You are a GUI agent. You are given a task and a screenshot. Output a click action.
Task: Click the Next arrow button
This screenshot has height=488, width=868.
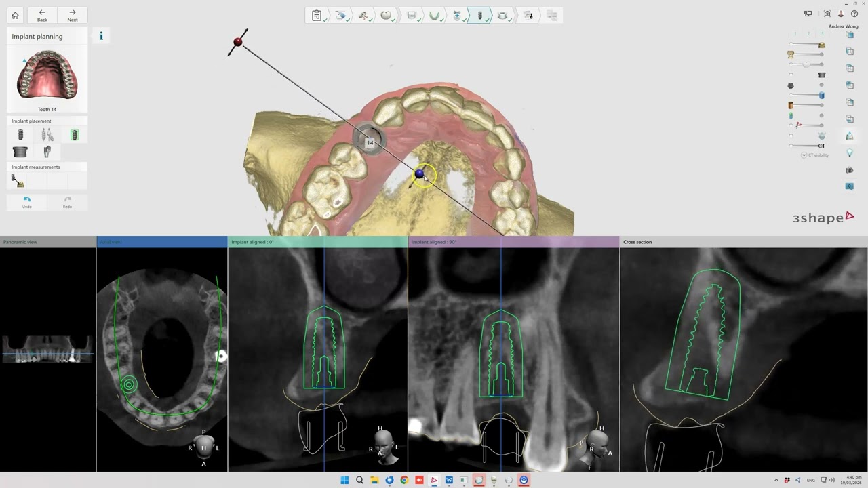click(73, 15)
